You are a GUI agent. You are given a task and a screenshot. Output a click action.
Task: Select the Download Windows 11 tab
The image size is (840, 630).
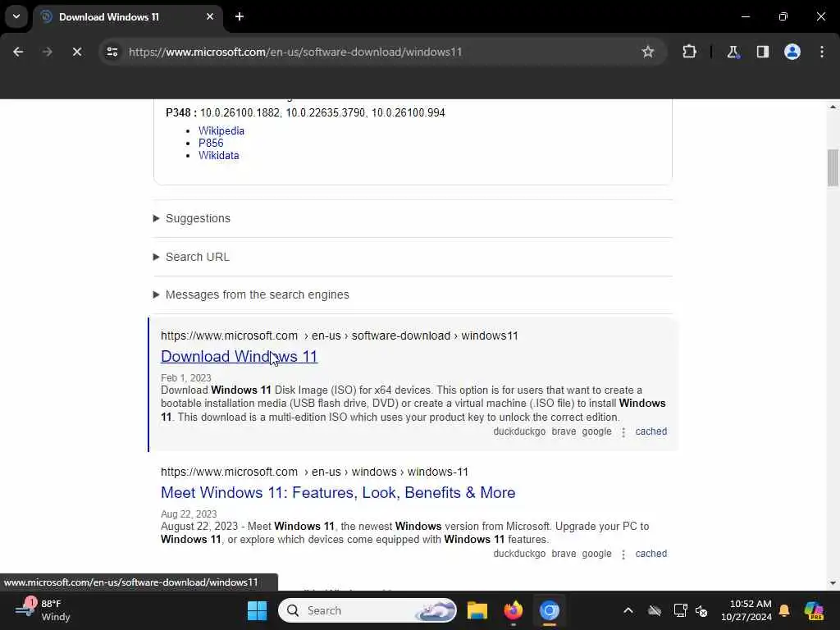(x=129, y=16)
